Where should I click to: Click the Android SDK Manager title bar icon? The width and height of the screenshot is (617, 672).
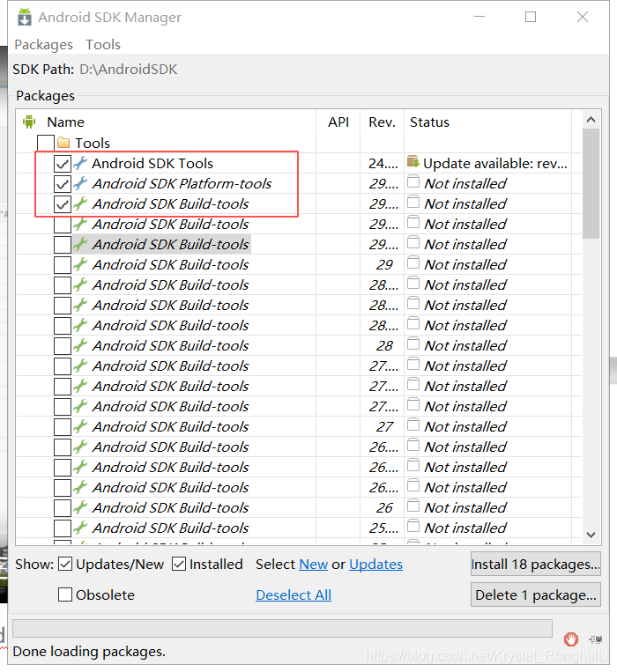(x=25, y=17)
